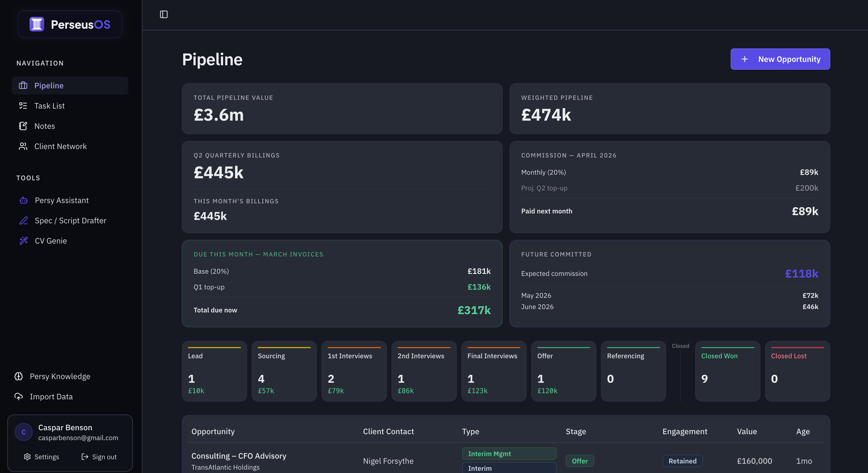Click the Settings gear icon
Image resolution: width=868 pixels, height=473 pixels.
coord(27,456)
